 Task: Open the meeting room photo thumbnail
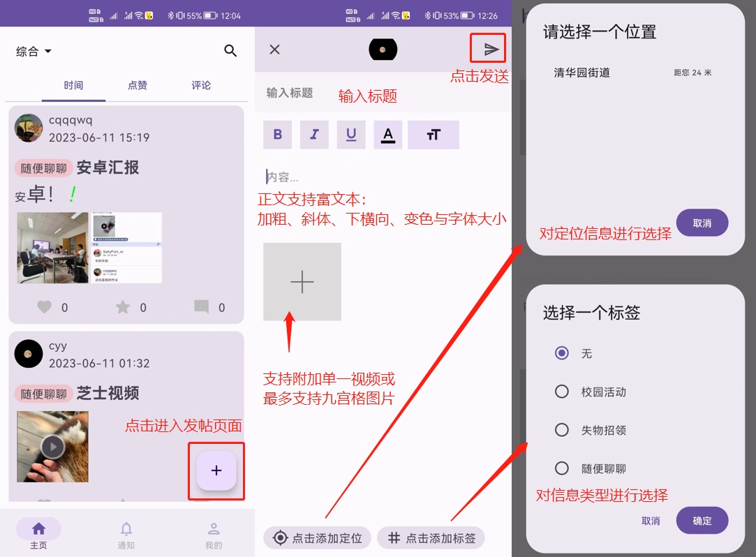click(x=52, y=248)
